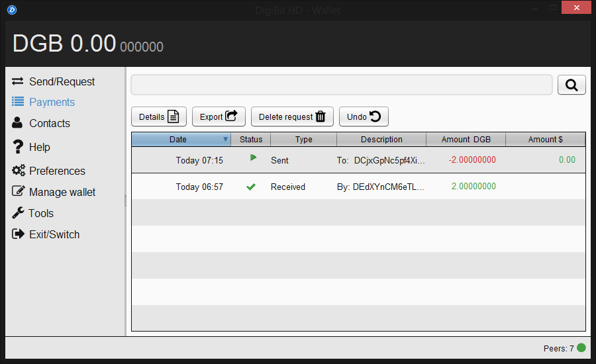Viewport: 596px width, 364px height.
Task: Click the DCjxGpNc5pf4Xi... address text
Action: point(389,160)
